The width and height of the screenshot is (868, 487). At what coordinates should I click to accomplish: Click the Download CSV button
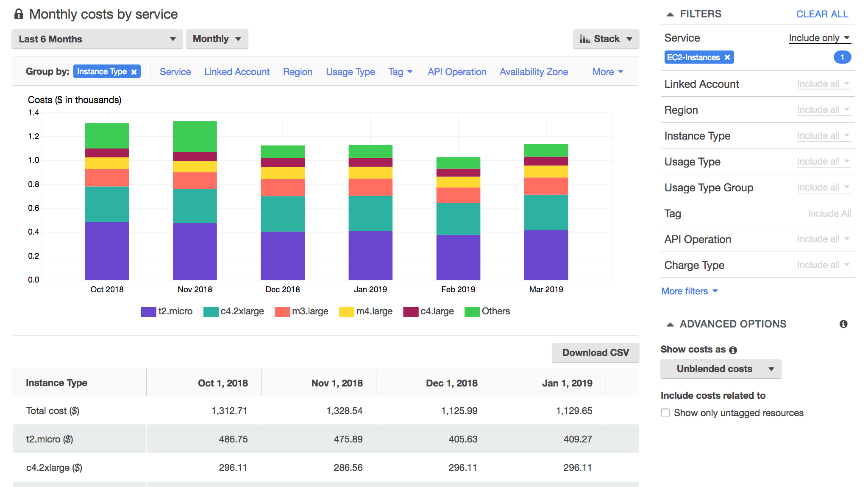[x=596, y=352]
